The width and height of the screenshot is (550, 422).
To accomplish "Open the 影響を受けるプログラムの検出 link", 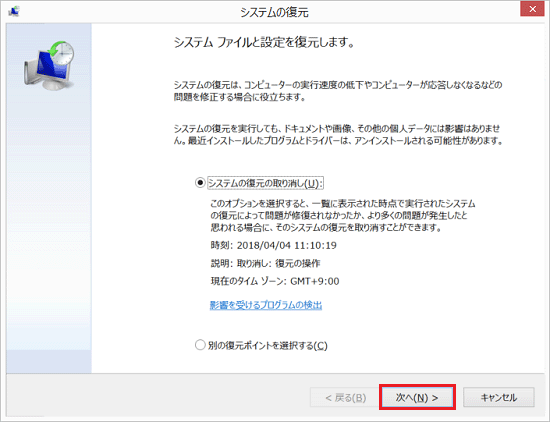I will click(266, 305).
